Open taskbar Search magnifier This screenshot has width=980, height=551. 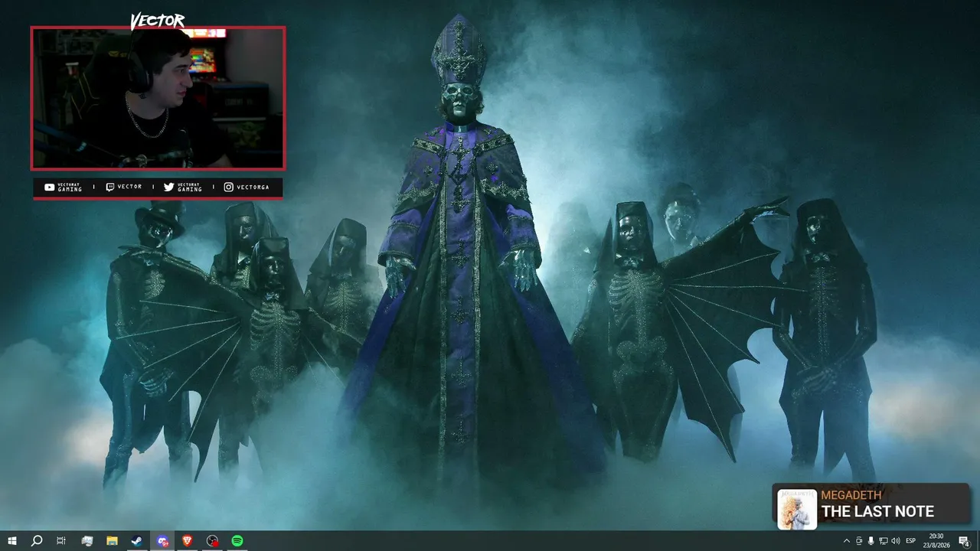coord(36,541)
